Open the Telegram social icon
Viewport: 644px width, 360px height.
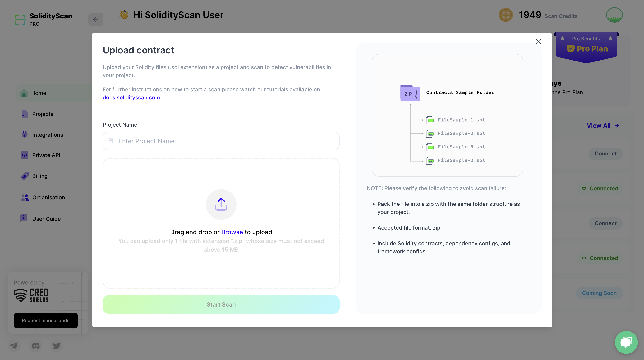coord(14,345)
